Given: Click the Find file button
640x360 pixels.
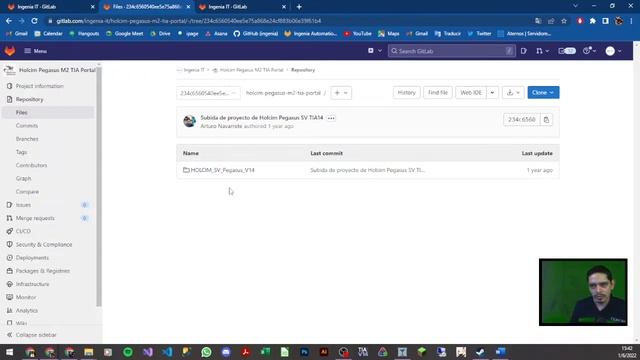Looking at the screenshot, I should [438, 93].
